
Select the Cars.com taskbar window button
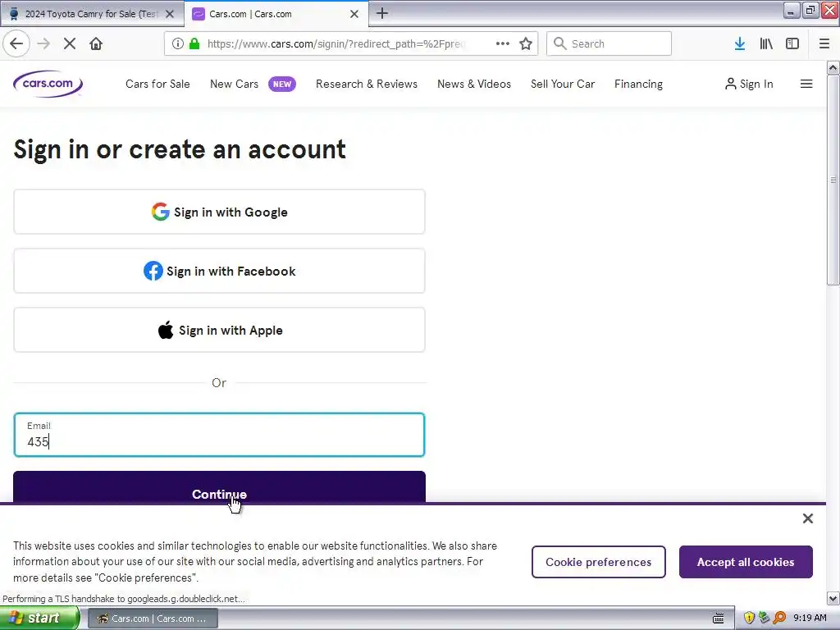coord(153,619)
